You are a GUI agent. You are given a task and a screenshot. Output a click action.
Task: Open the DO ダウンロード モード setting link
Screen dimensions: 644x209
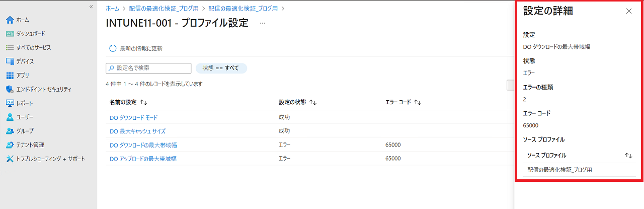[x=133, y=117]
